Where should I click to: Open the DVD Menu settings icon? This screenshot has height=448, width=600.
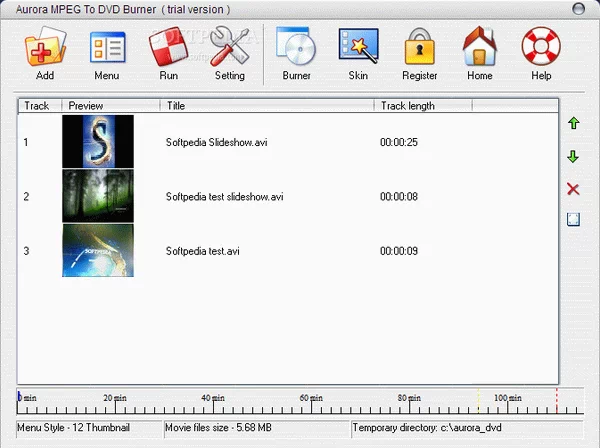[x=107, y=48]
